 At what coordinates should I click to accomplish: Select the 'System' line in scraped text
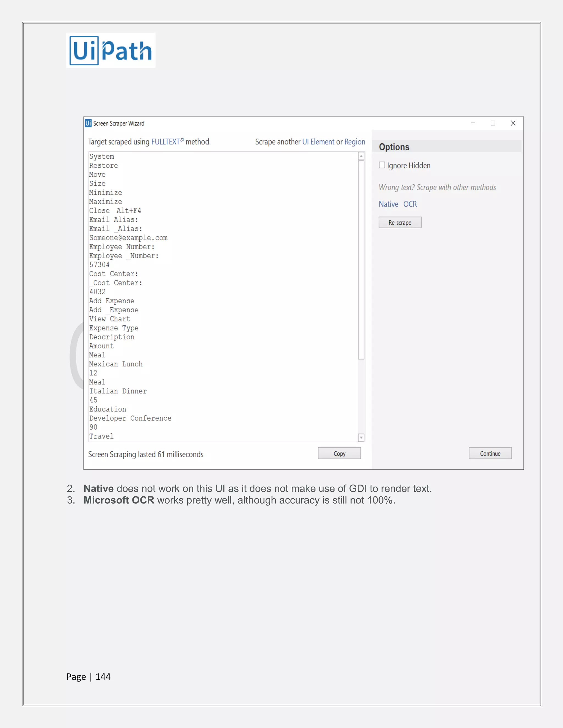click(x=102, y=156)
